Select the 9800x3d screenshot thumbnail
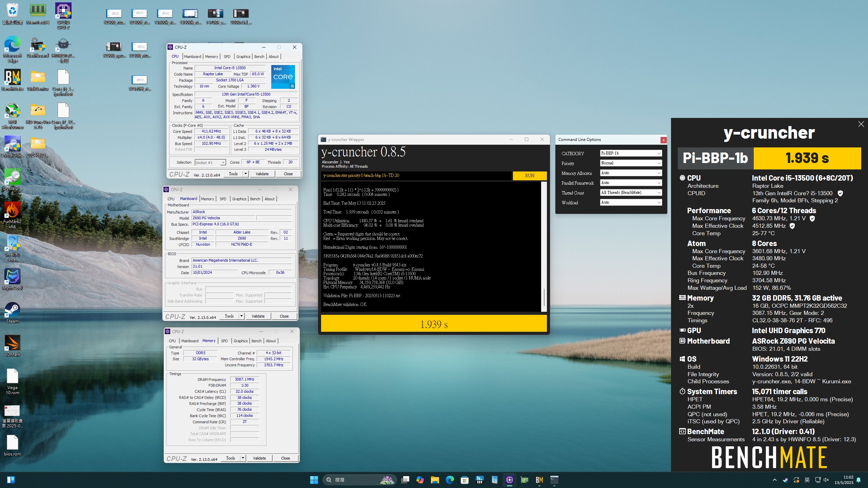Image resolution: width=868 pixels, height=488 pixels. [x=241, y=17]
